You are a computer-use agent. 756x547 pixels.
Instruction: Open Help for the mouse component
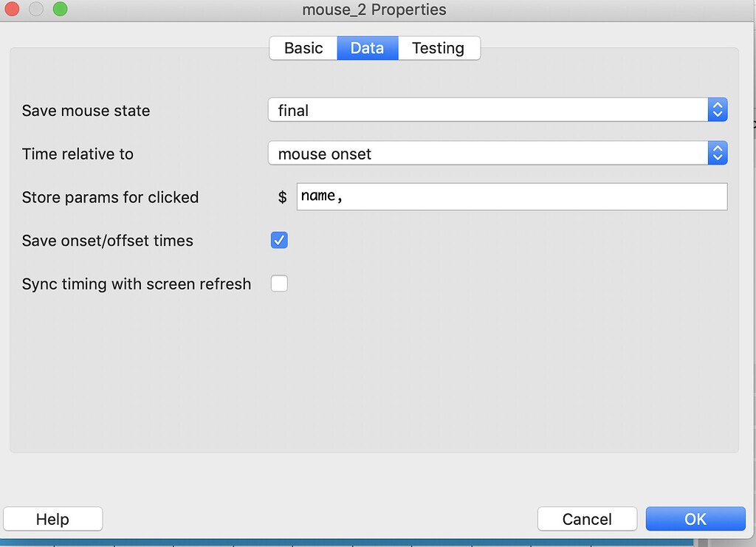pyautogui.click(x=52, y=518)
